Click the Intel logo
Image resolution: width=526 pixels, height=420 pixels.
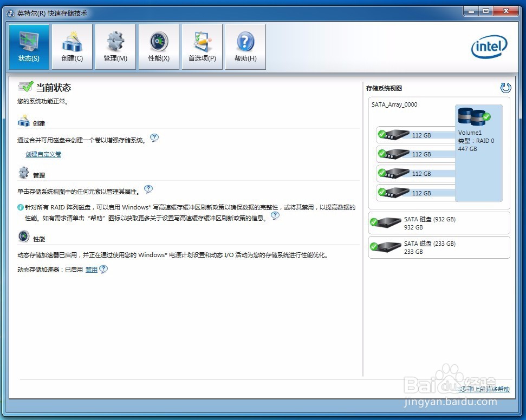(x=489, y=47)
